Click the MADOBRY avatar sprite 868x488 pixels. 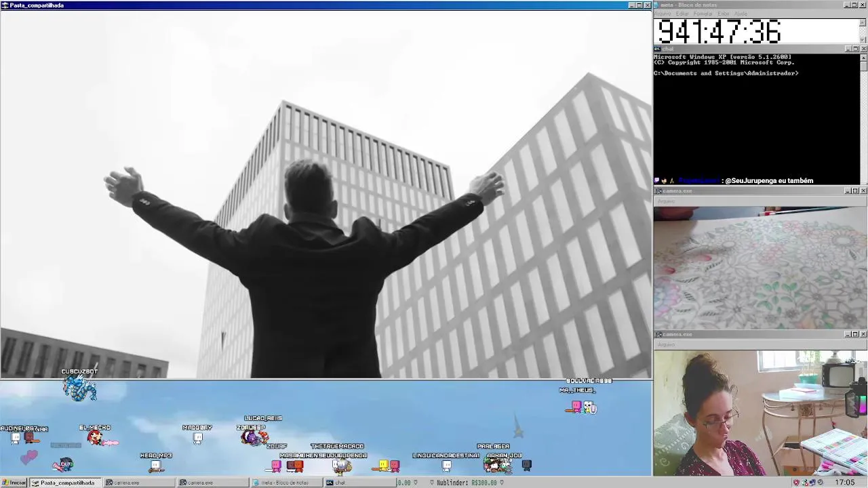coord(197,438)
